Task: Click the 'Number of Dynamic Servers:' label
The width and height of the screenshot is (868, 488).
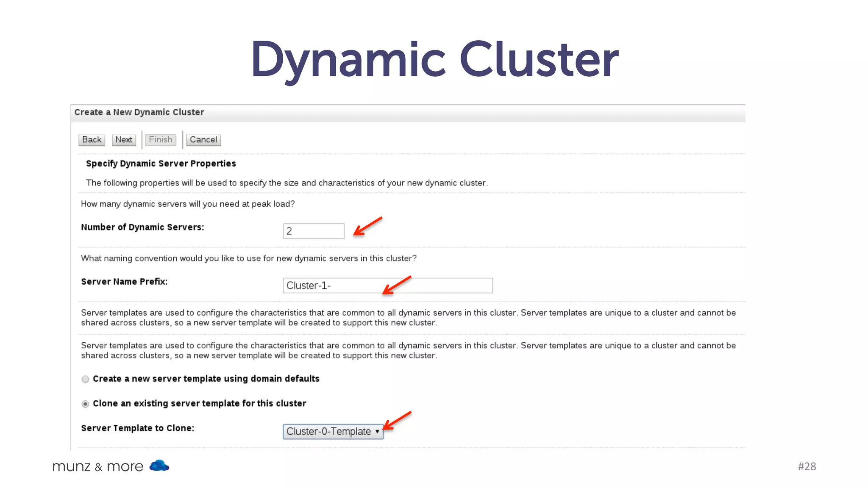Action: pos(142,227)
